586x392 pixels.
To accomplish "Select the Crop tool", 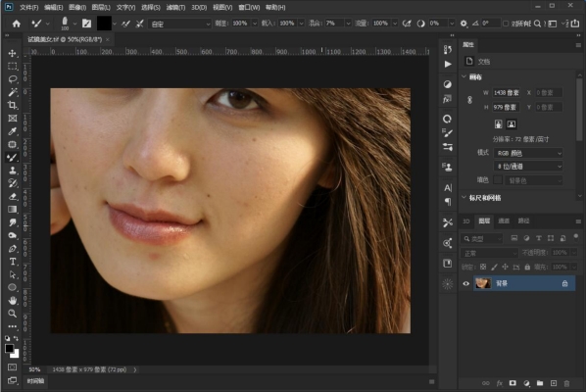I will 13,105.
